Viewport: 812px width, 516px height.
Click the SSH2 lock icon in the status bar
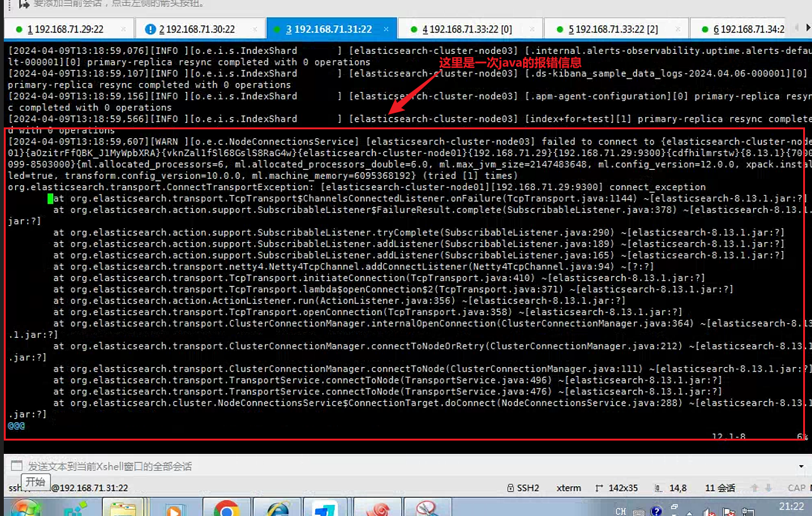[x=510, y=487]
